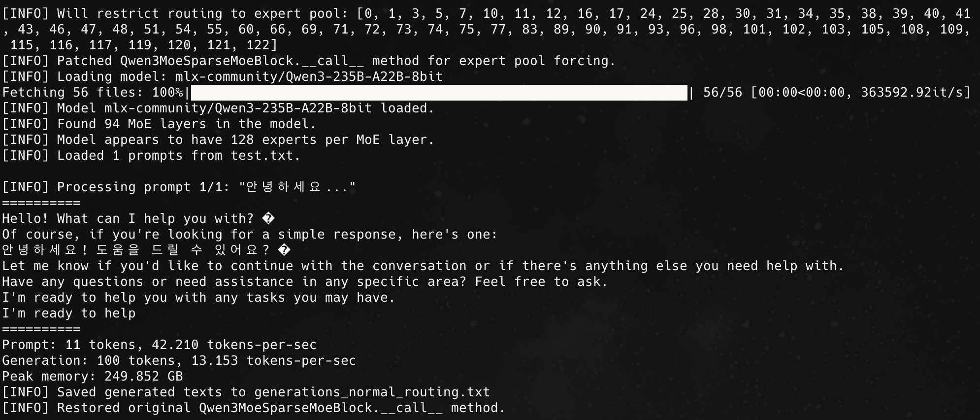
Task: Click the '128 experts per MoE layer' line
Action: click(x=218, y=140)
